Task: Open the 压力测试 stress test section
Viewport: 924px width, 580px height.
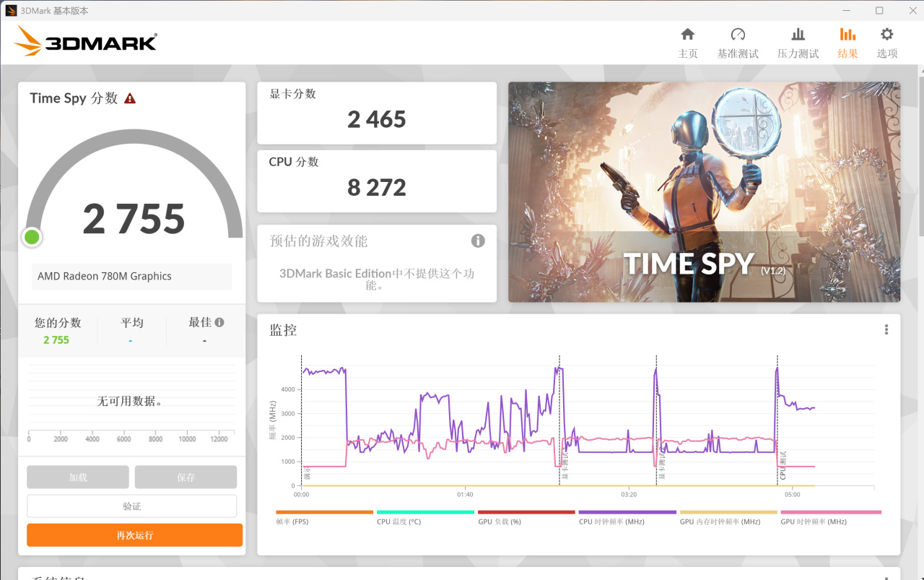Action: (x=798, y=43)
